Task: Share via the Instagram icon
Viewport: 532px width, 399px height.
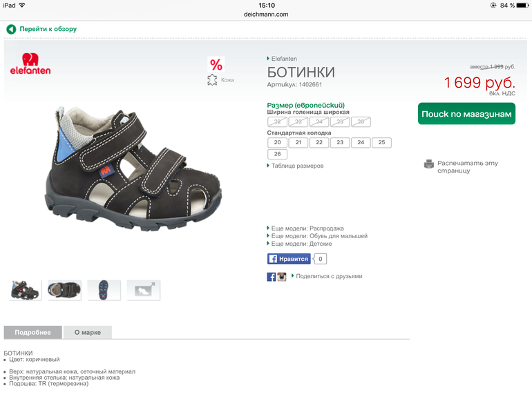Action: click(282, 276)
